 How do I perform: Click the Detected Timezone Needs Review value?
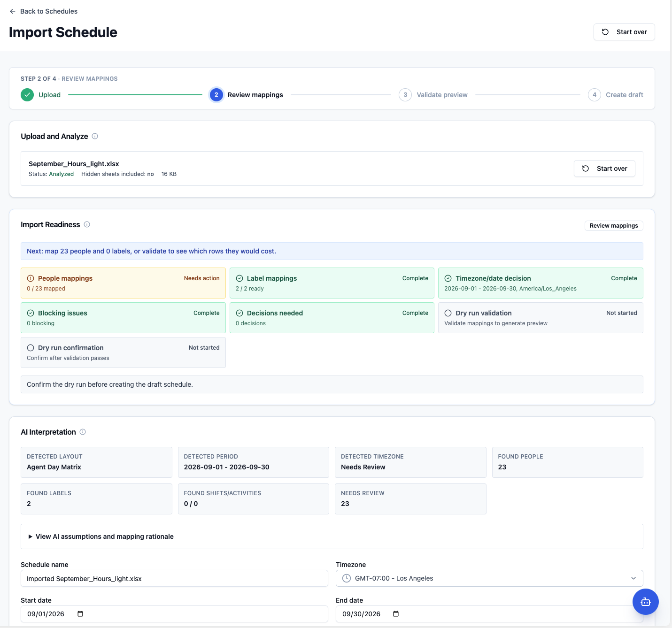click(x=363, y=467)
